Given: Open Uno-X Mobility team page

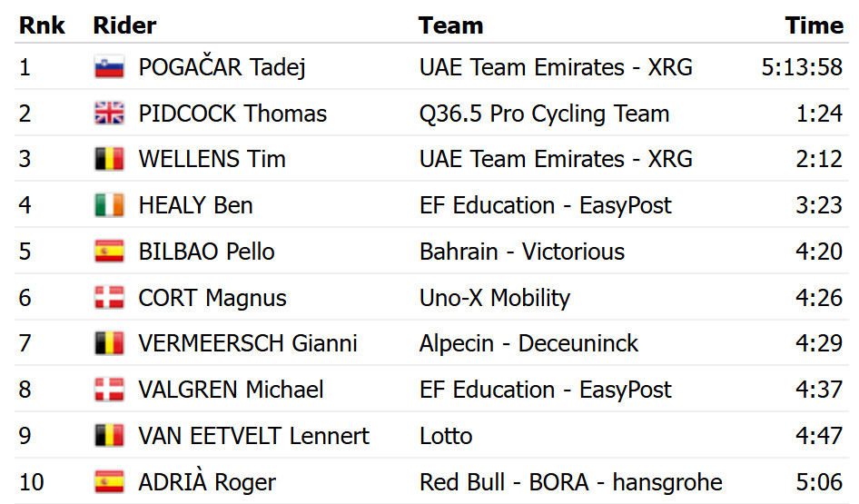Looking at the screenshot, I should [x=494, y=298].
